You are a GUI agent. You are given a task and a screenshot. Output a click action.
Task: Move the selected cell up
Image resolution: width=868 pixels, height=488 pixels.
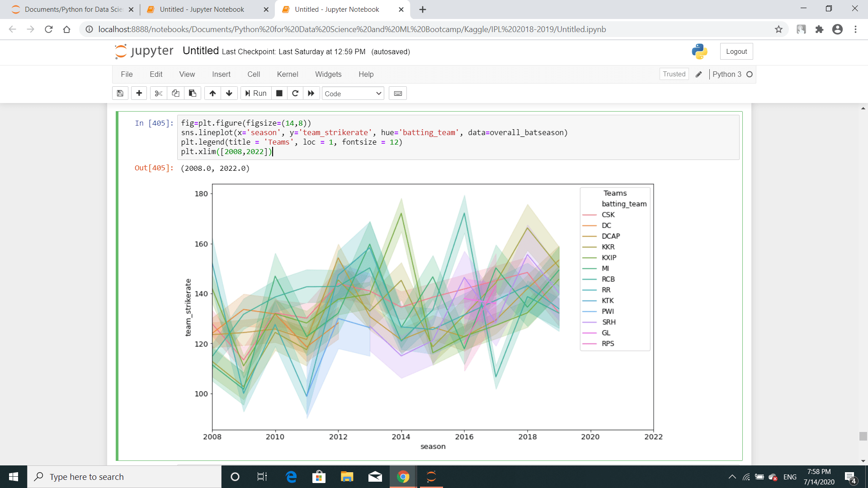[x=212, y=94]
